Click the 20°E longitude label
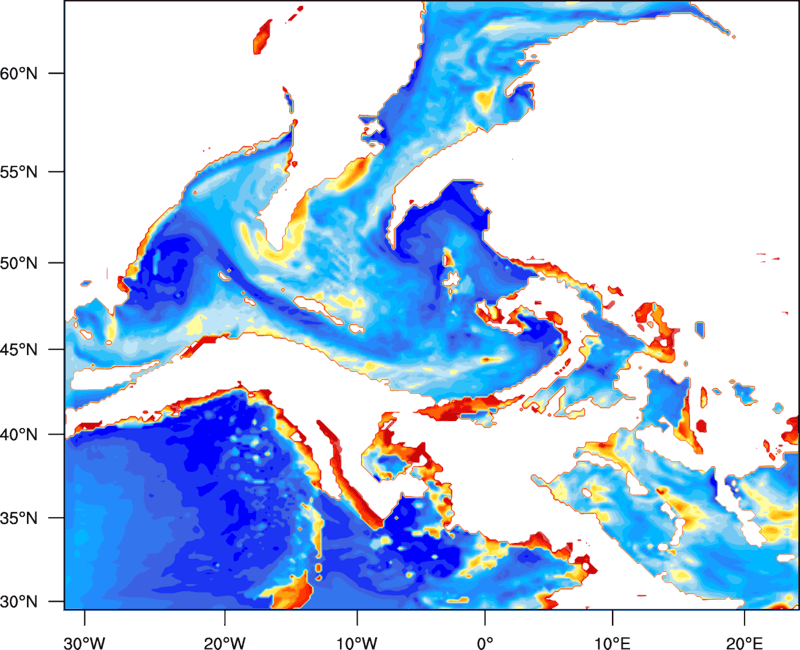This screenshot has width=800, height=650. (x=743, y=643)
